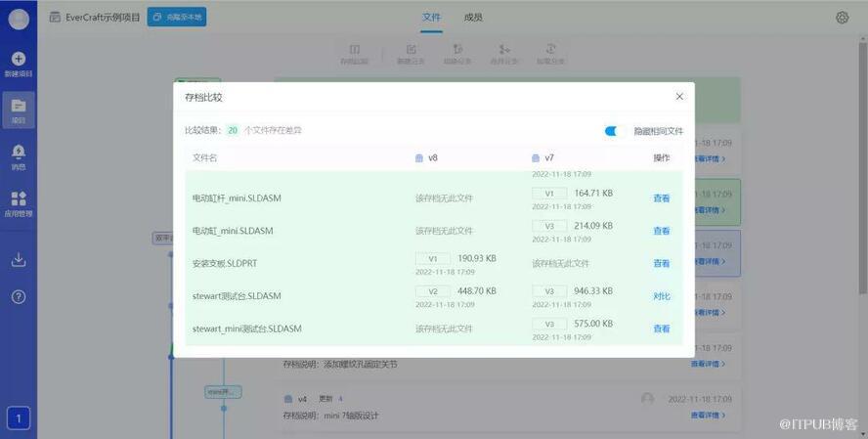Click the new branch toolbar icon
The height and width of the screenshot is (439, 868).
[411, 49]
